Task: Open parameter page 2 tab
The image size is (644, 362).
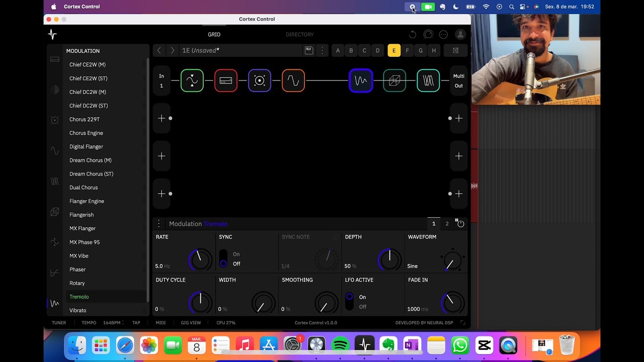Action: (x=447, y=224)
